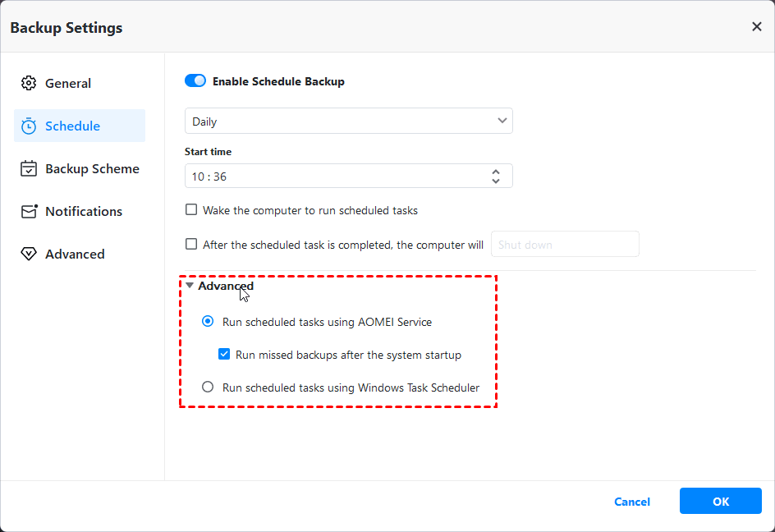775x532 pixels.
Task: Collapse the Advanced section triangle
Action: (190, 286)
